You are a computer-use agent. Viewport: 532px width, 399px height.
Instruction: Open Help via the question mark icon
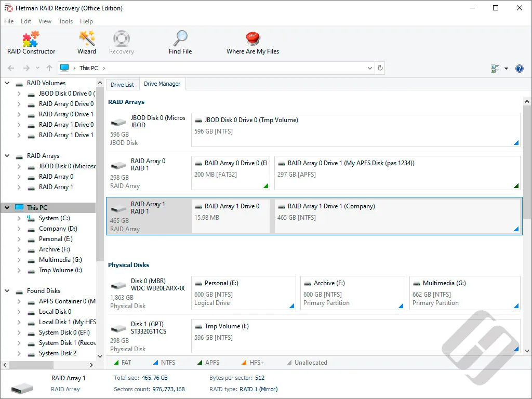520,68
